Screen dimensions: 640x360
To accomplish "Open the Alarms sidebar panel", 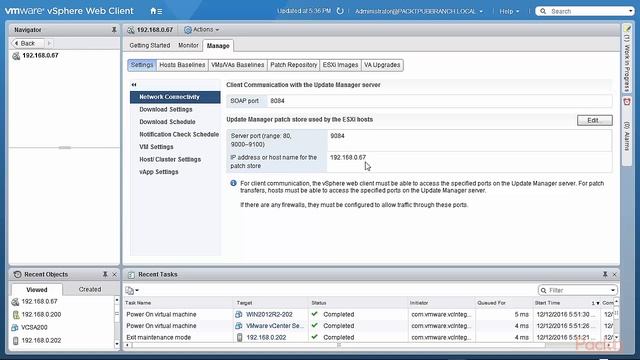I will pyautogui.click(x=627, y=130).
